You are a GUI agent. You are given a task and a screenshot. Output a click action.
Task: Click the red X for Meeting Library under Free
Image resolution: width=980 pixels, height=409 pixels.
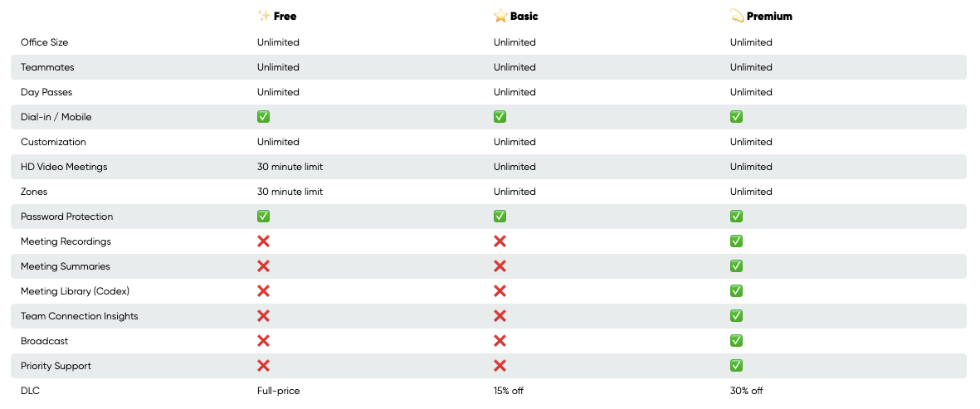(264, 291)
